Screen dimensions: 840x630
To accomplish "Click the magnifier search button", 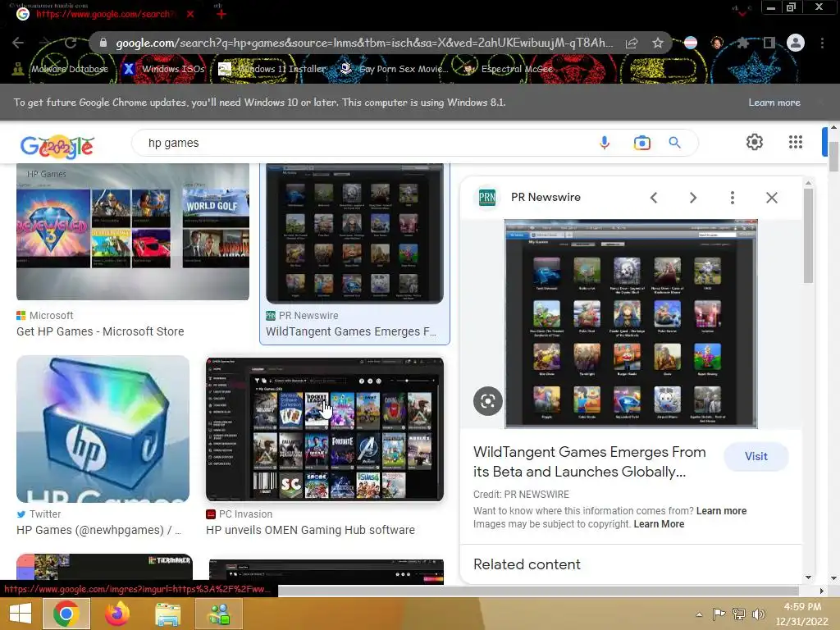I will 674,143.
